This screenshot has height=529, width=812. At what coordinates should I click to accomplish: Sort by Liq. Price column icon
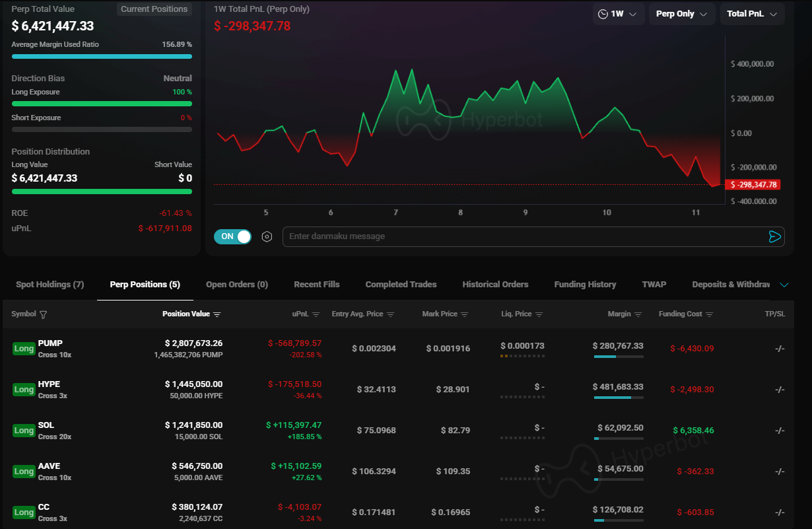pos(539,314)
